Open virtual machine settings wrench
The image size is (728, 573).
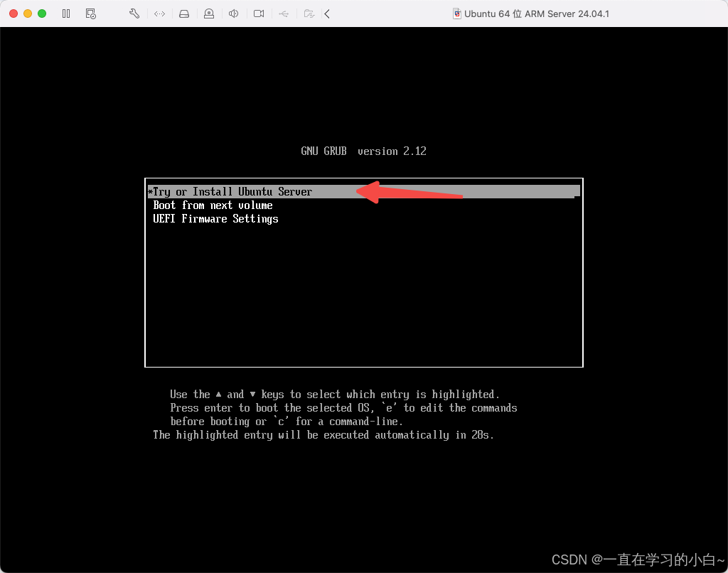(134, 14)
